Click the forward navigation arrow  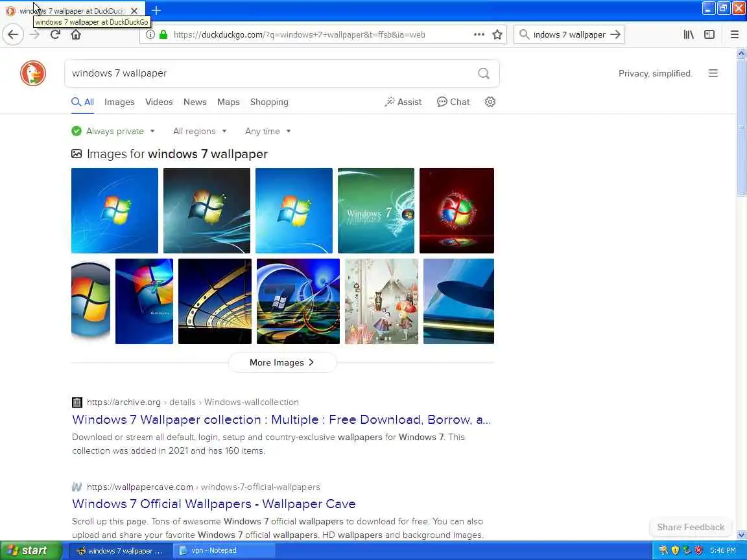coord(34,34)
